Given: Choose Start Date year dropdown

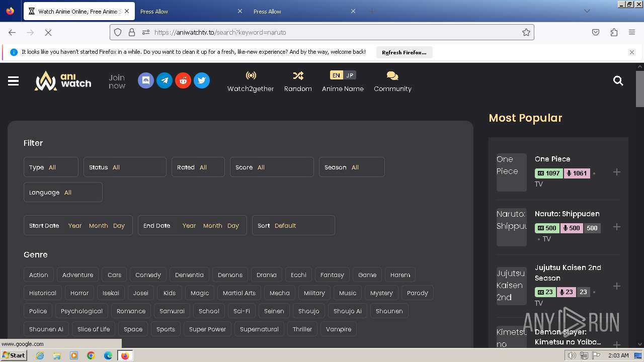Looking at the screenshot, I should pos(75,226).
